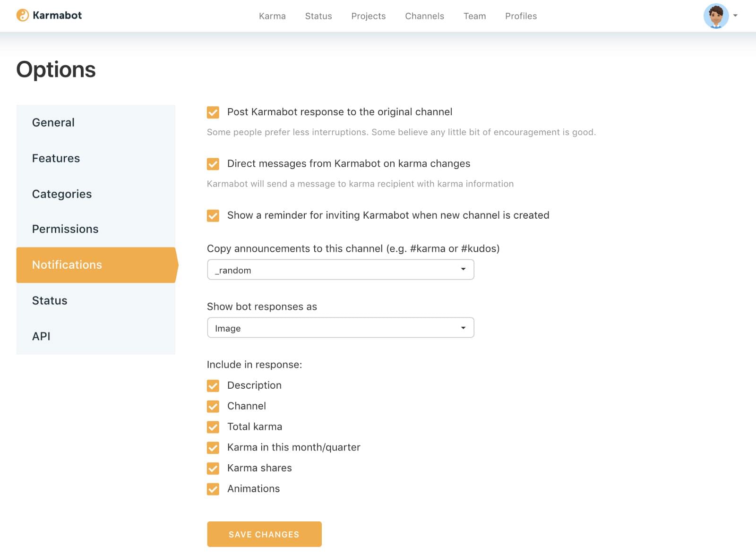Screen dimensions: 756x554
Task: Open the Projects menu in top navigation
Action: coord(368,16)
